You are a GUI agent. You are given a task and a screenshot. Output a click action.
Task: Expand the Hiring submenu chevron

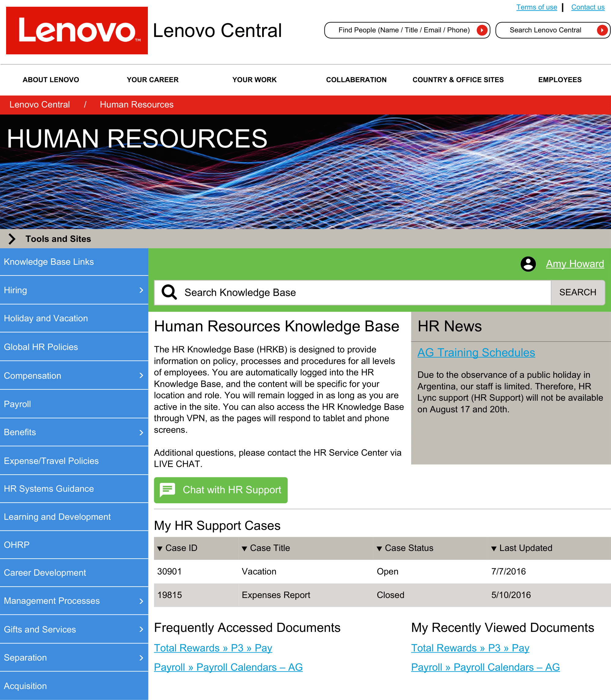(141, 290)
